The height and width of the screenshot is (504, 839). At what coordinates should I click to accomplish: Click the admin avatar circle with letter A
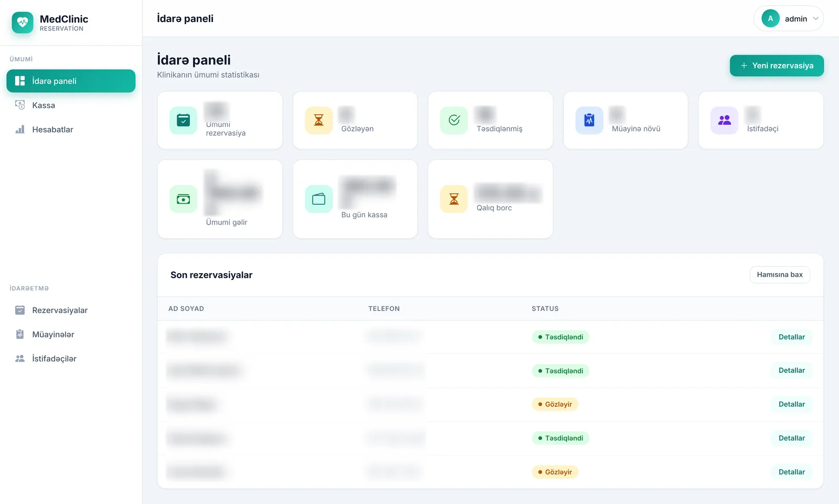(x=770, y=18)
